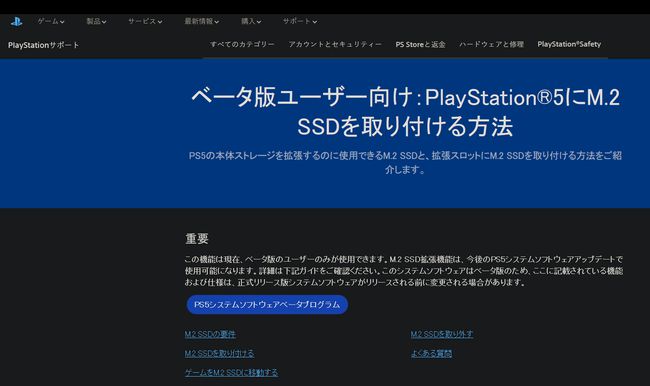
Task: Open ゲームをM.2 SSDに移動する link
Action: 231,372
